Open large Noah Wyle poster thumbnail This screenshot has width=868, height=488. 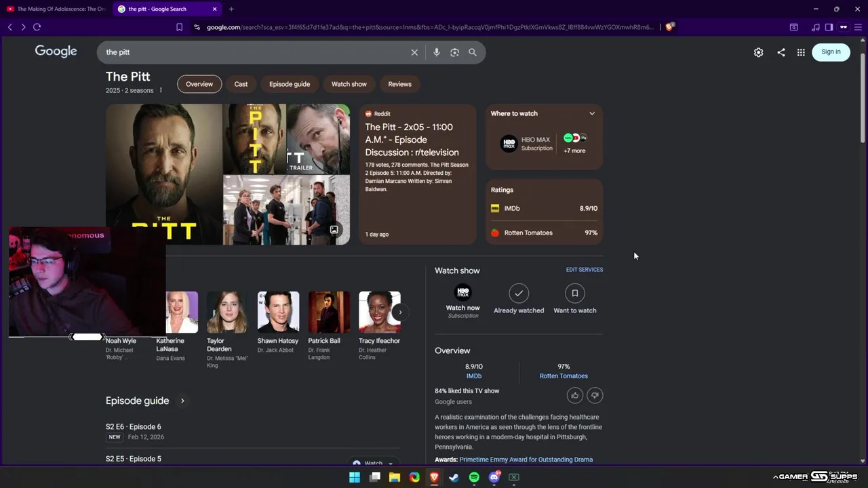click(x=163, y=174)
